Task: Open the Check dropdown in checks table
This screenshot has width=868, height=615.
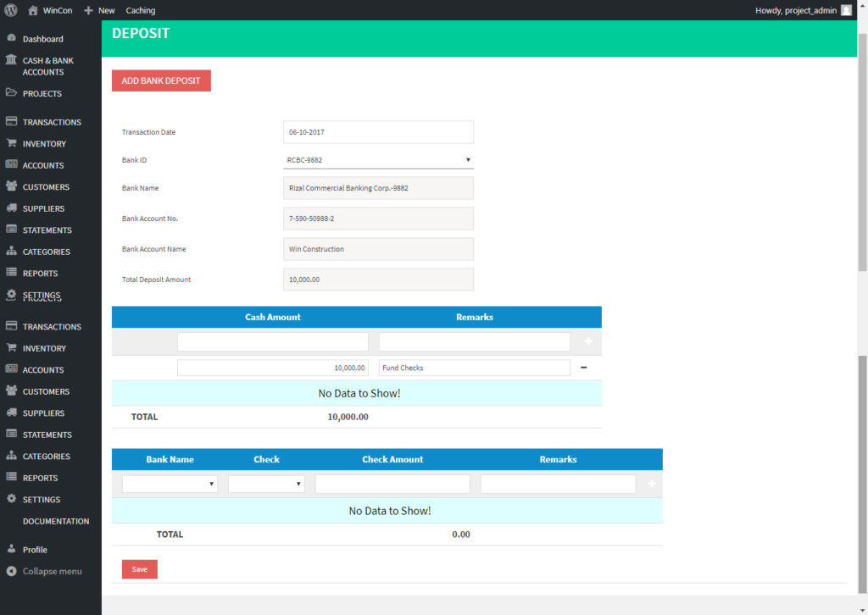Action: click(266, 484)
